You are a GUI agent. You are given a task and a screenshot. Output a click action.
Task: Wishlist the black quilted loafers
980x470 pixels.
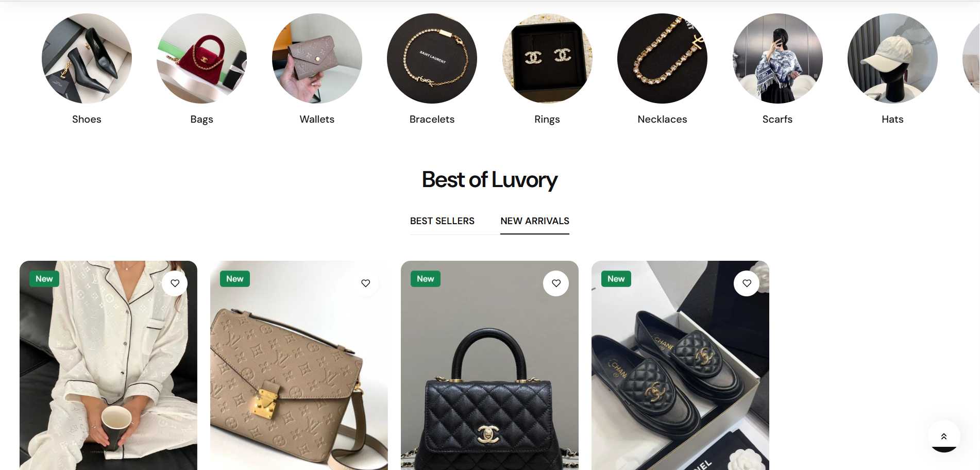[747, 283]
